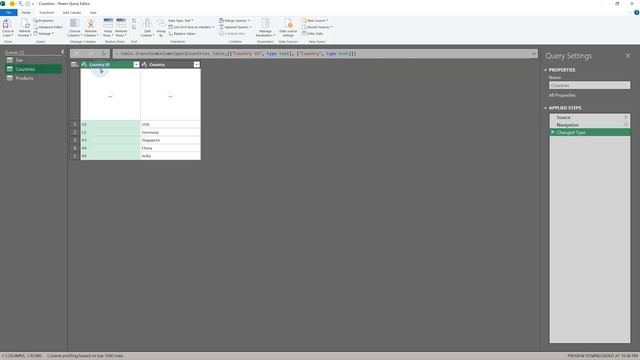Switch to the Add Column tab

coord(72,13)
